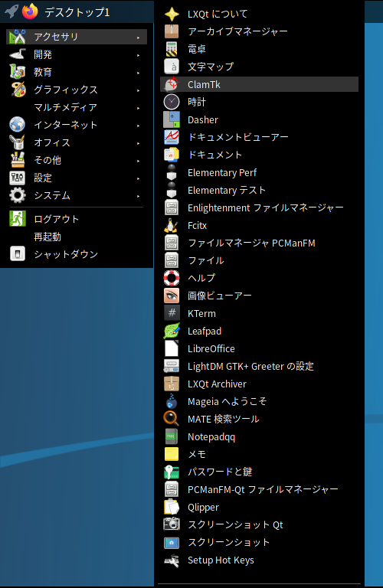This screenshot has width=383, height=588.
Task: Launch the calculator (電卓) icon
Action: (172, 49)
